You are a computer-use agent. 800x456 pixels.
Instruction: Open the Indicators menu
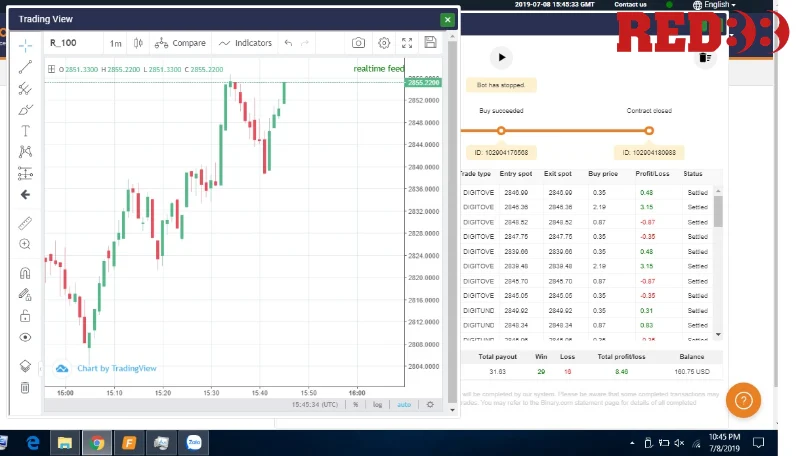coord(245,43)
